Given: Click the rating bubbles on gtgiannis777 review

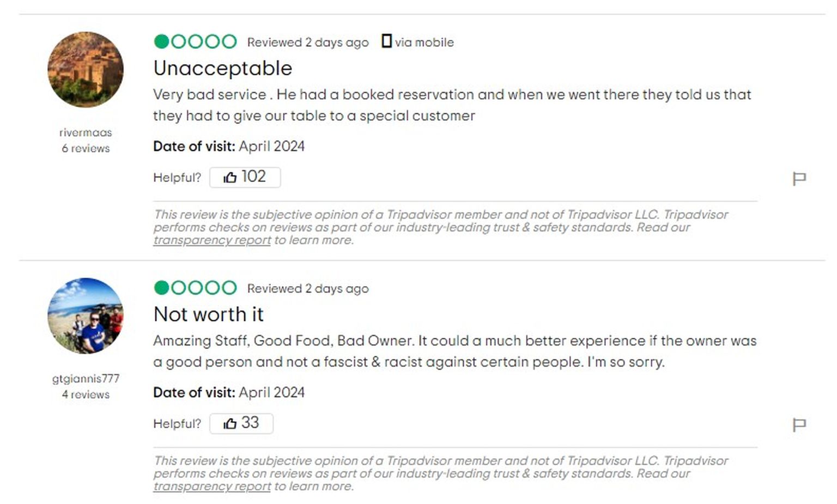Looking at the screenshot, I should coord(195,288).
